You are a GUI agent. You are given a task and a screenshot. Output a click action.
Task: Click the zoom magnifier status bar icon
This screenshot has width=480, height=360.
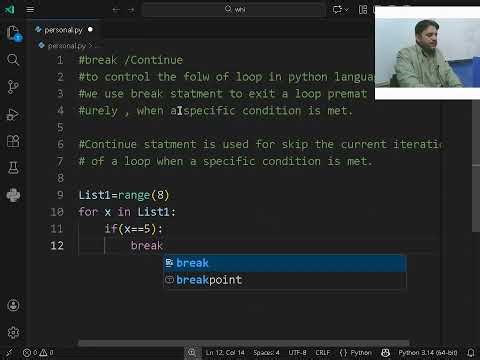(192, 352)
